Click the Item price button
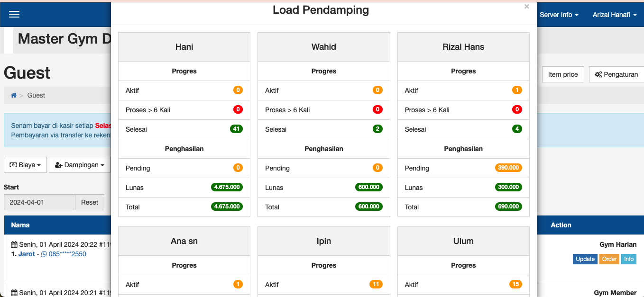The width and height of the screenshot is (644, 297). tap(562, 74)
